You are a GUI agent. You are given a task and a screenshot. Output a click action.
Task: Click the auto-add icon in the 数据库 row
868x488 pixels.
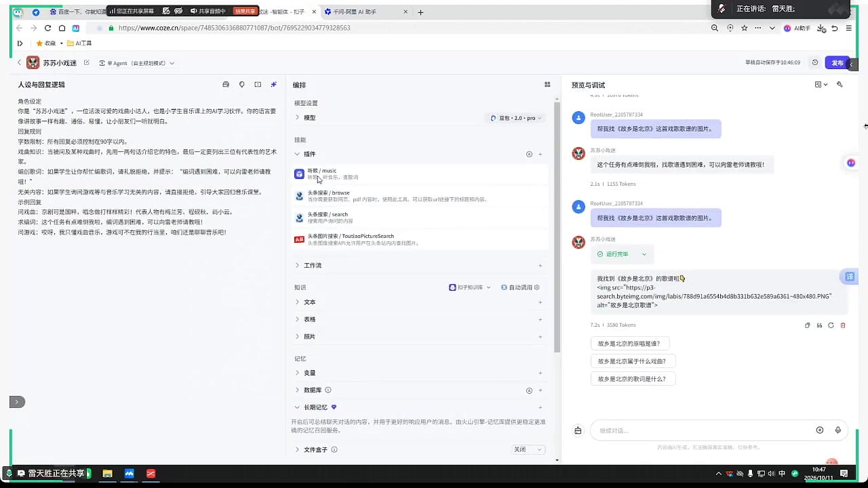pyautogui.click(x=529, y=390)
